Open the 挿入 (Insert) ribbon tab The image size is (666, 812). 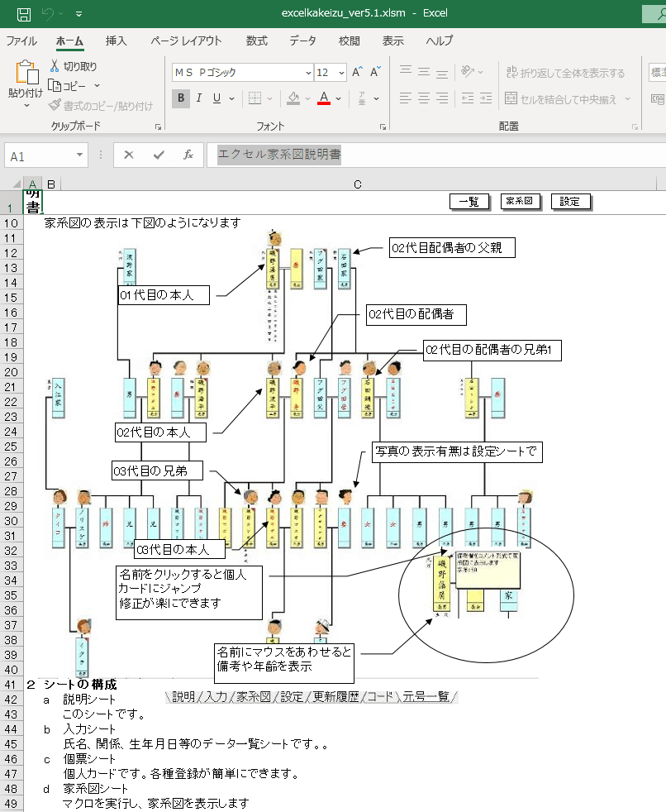tap(116, 41)
